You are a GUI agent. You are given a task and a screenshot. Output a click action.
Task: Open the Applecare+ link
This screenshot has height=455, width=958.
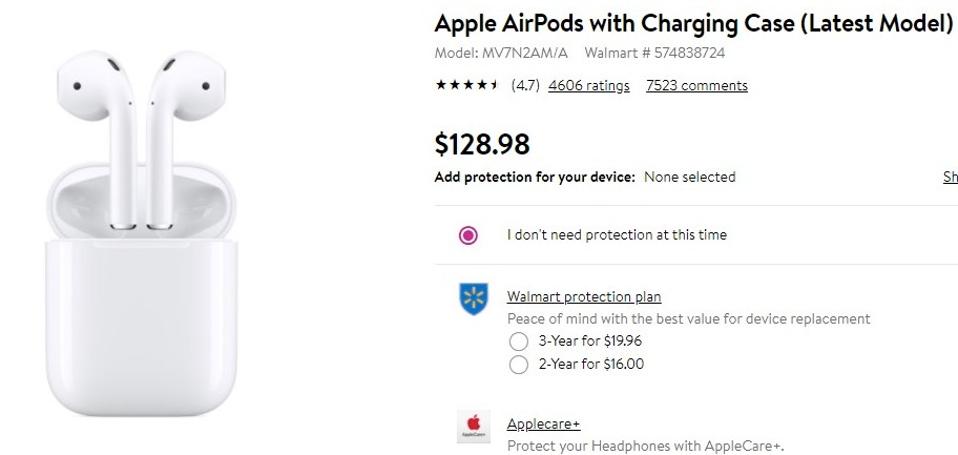543,424
